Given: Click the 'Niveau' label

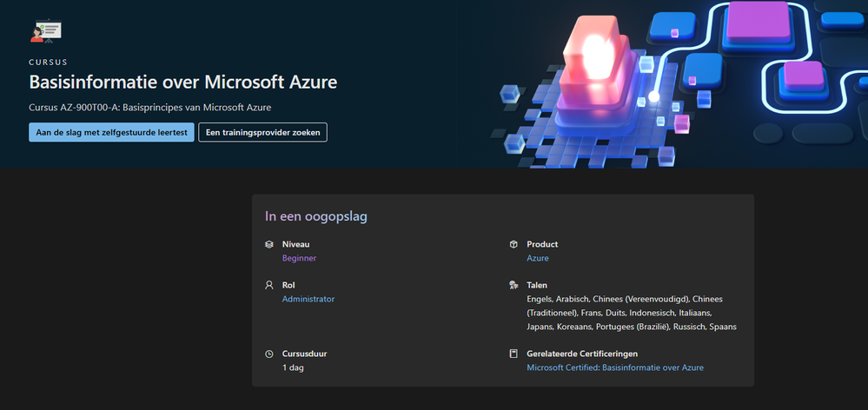Looking at the screenshot, I should coord(296,244).
